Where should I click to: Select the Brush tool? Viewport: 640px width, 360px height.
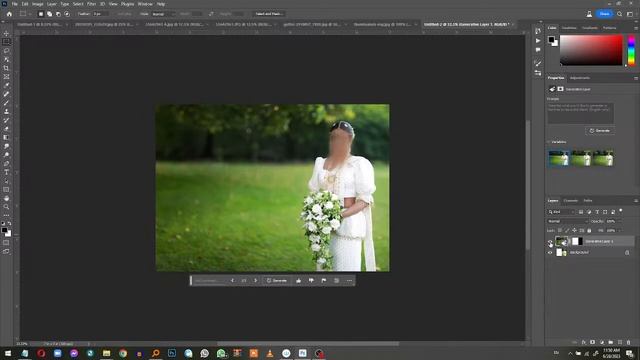6,103
